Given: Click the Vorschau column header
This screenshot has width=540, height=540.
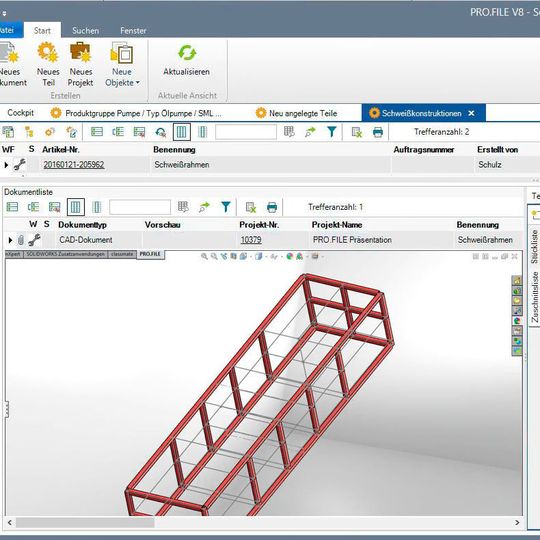Looking at the screenshot, I should pos(163,225).
